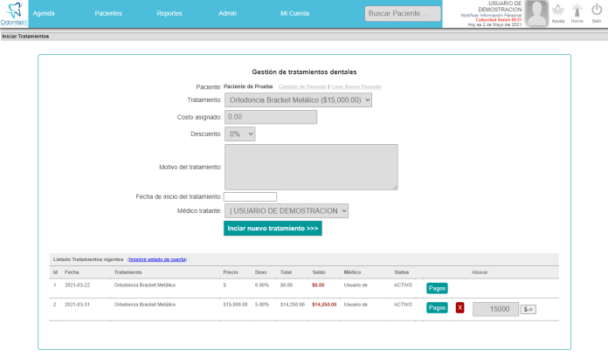This screenshot has width=608, height=364.
Task: Click the Fecha de inicio date field
Action: point(250,196)
